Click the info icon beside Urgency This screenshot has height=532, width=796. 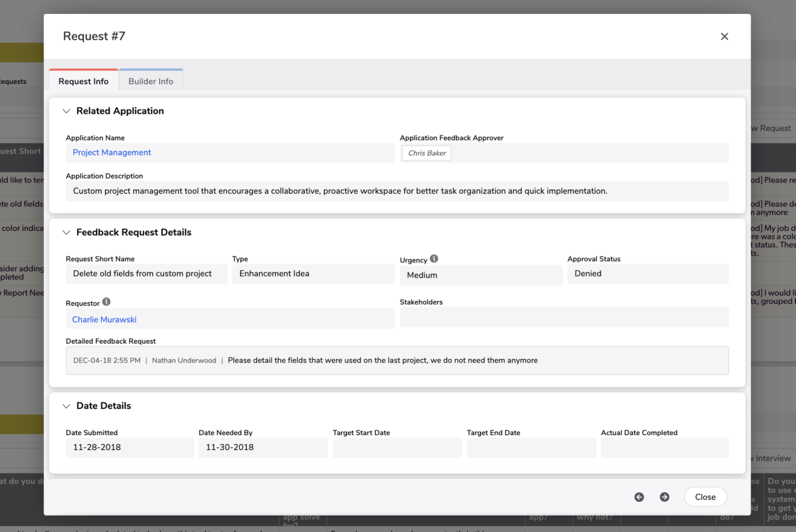pos(434,259)
